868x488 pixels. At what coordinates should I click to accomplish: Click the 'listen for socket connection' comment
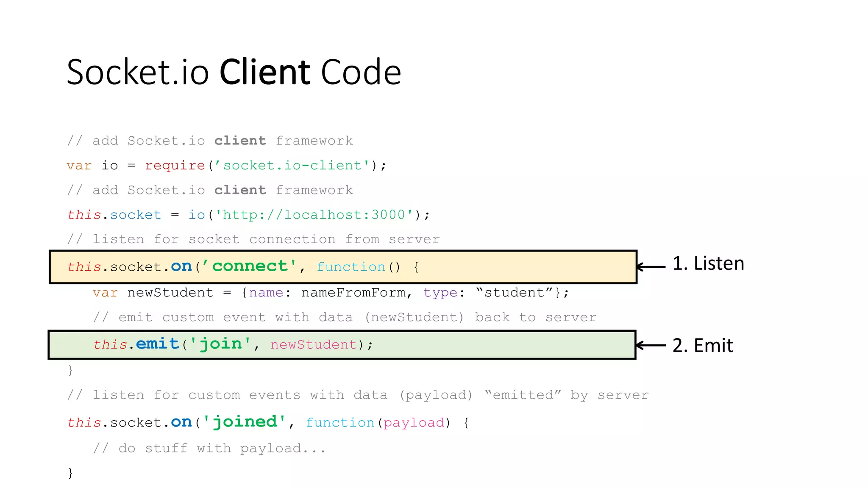click(x=253, y=239)
